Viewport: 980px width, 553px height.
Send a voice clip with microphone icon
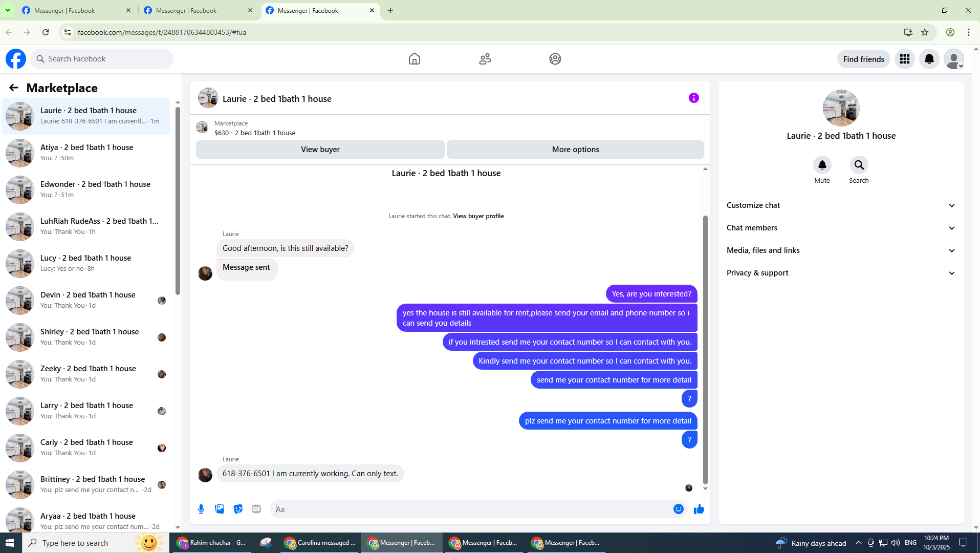click(201, 509)
